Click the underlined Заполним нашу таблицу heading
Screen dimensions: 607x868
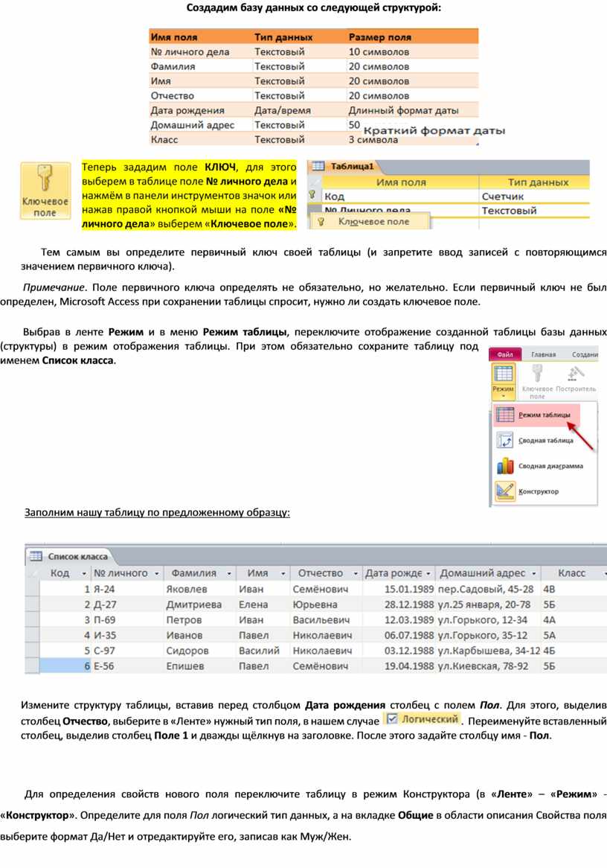(x=157, y=512)
